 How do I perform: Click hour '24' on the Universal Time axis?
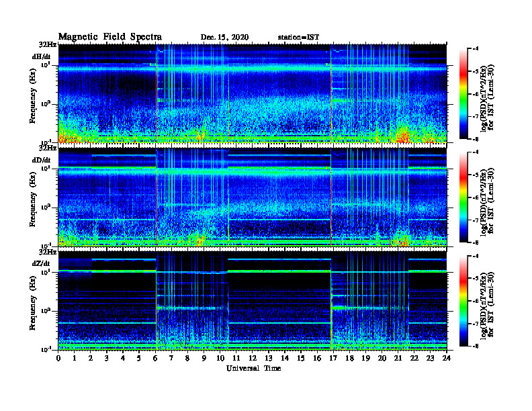447,358
